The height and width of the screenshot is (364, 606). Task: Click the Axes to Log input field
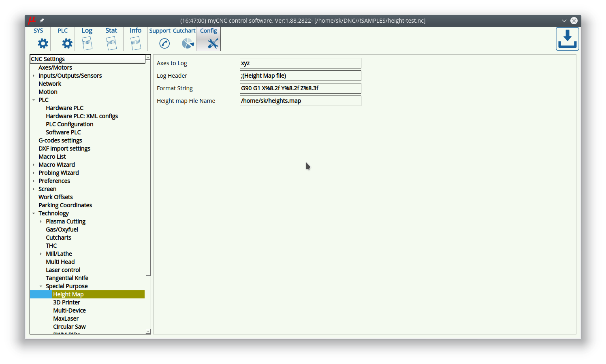(300, 63)
